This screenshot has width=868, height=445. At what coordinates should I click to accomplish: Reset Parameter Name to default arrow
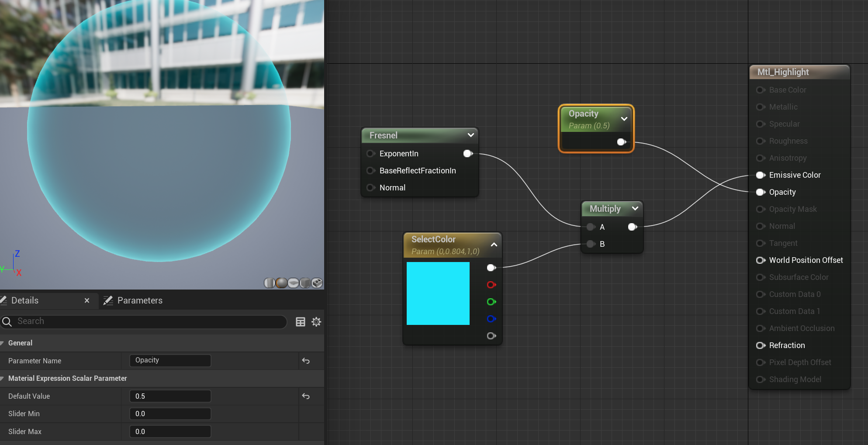click(x=306, y=361)
